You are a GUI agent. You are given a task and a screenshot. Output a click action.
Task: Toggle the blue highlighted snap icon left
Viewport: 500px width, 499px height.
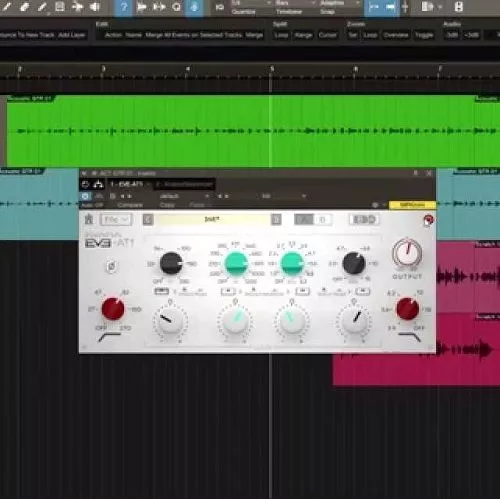click(373, 7)
